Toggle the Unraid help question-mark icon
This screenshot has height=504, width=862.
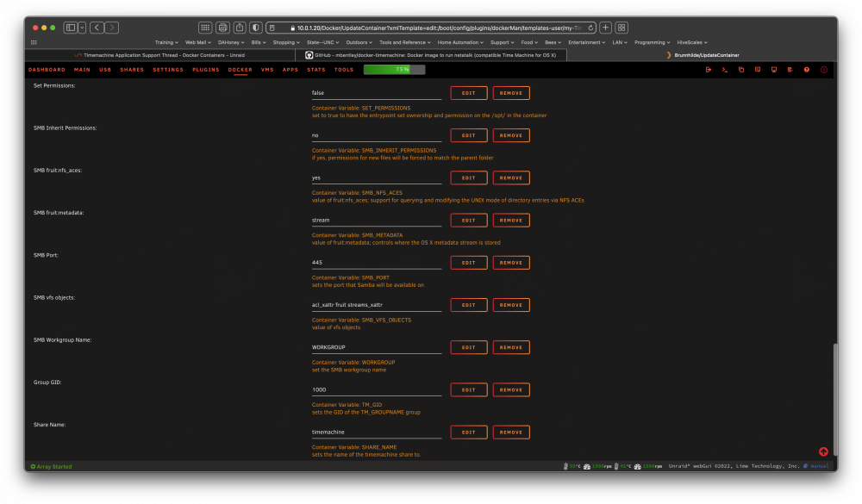807,70
